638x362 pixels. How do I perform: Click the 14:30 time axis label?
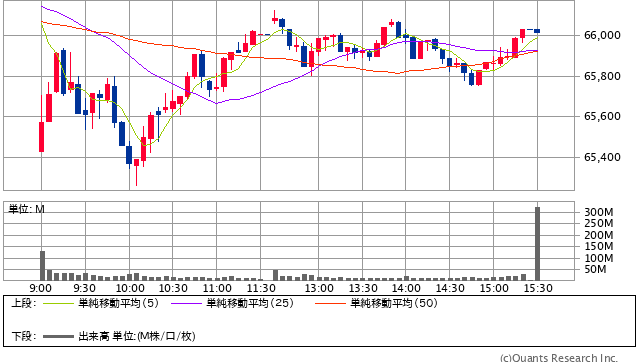coord(450,288)
